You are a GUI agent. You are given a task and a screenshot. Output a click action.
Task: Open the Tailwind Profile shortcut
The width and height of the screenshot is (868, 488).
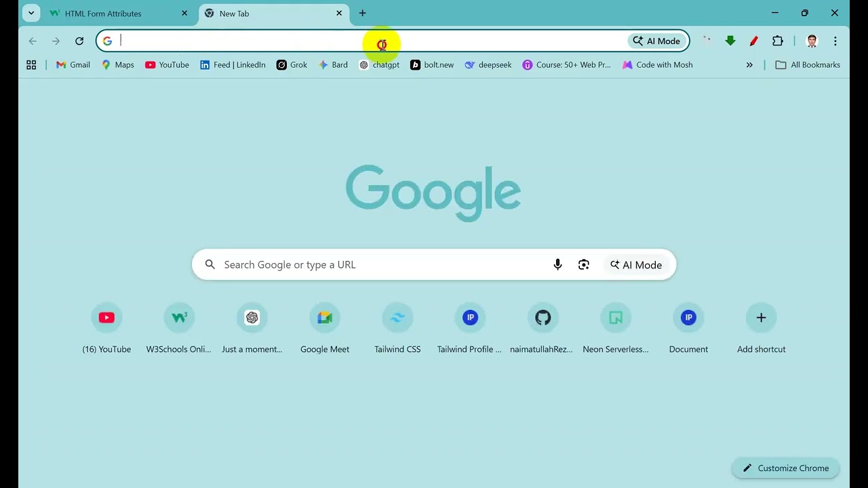470,329
